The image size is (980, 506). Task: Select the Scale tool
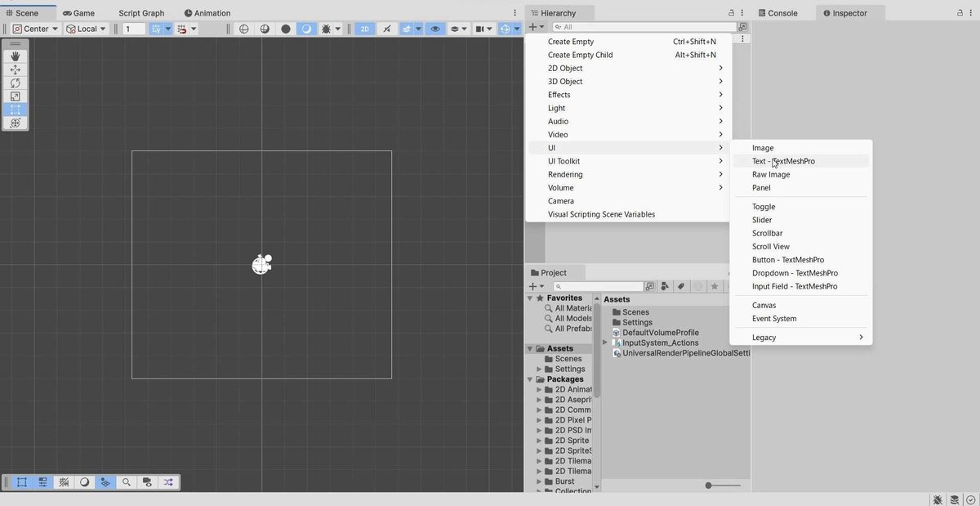[16, 96]
